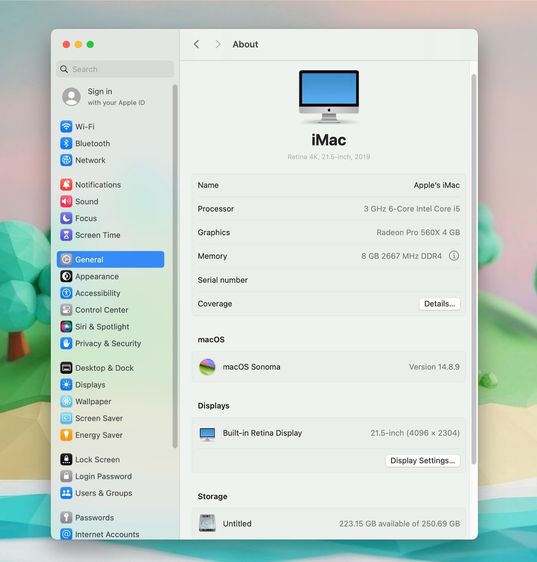Click the memory value 8 GB 2667 MHz DDR4
Viewport: 537px width, 562px height.
point(401,256)
